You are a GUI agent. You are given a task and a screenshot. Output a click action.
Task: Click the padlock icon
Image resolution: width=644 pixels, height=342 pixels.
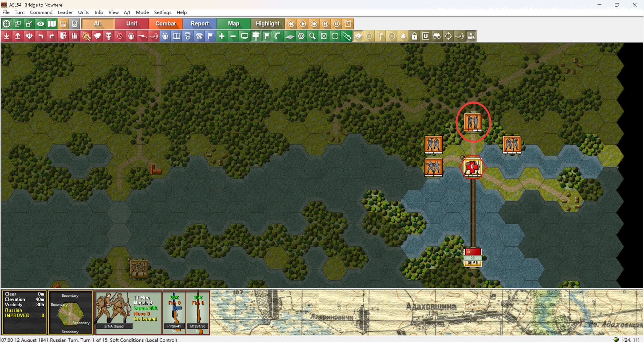(414, 36)
